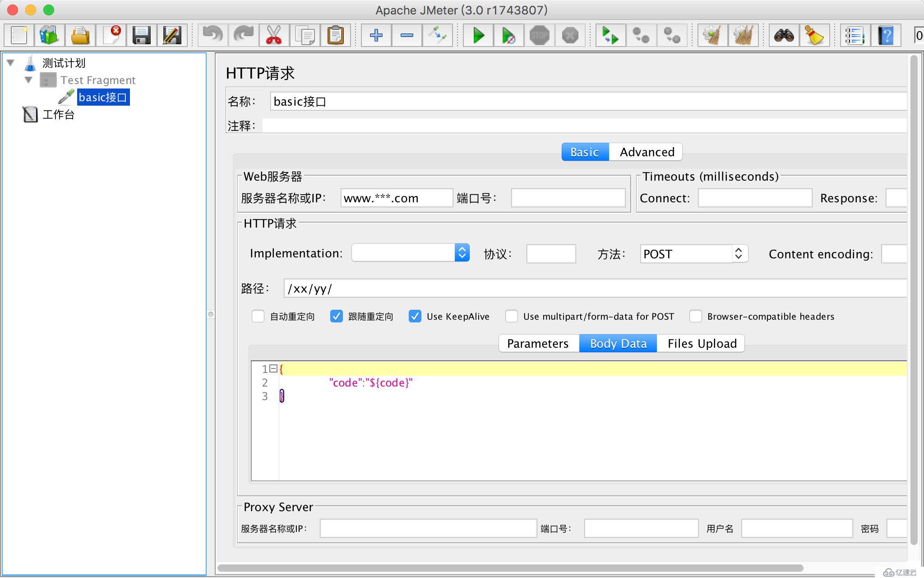Switch to the Parameters tab
The width and height of the screenshot is (924, 578).
538,344
